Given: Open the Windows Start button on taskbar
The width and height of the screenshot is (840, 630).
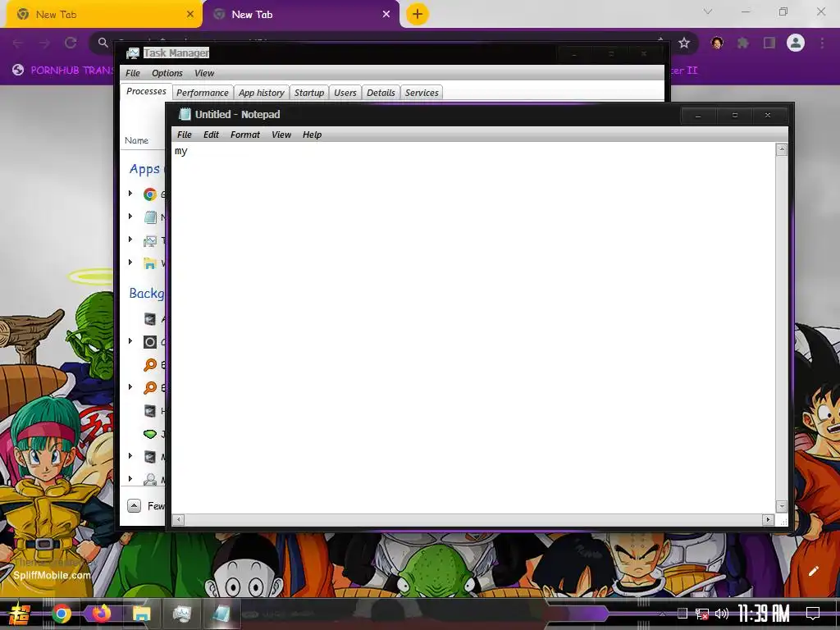Looking at the screenshot, I should (x=18, y=614).
